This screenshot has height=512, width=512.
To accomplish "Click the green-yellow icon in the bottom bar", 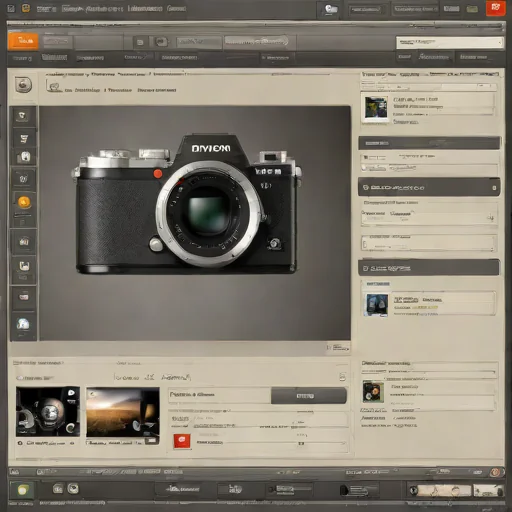I will click(22, 490).
